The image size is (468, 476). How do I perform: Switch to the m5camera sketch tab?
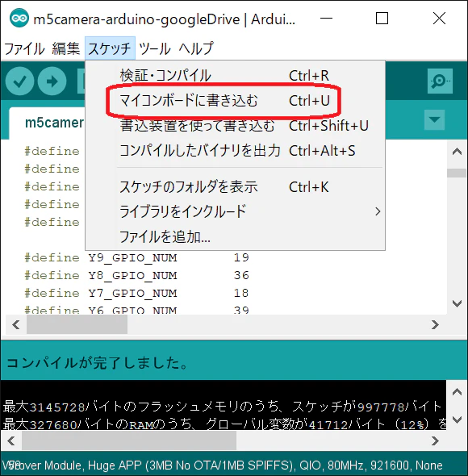point(48,123)
